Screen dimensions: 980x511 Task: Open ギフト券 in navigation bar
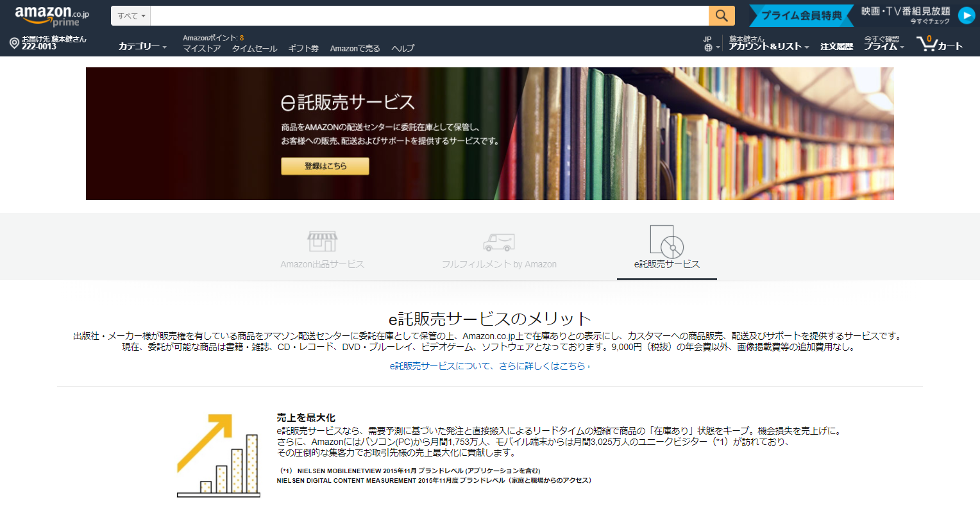click(x=303, y=49)
